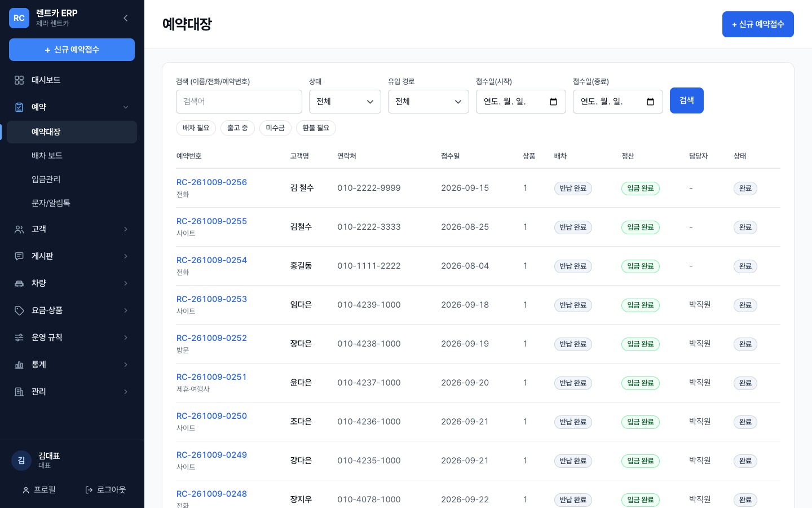
Task: Click the blue 검색 button
Action: 687,100
